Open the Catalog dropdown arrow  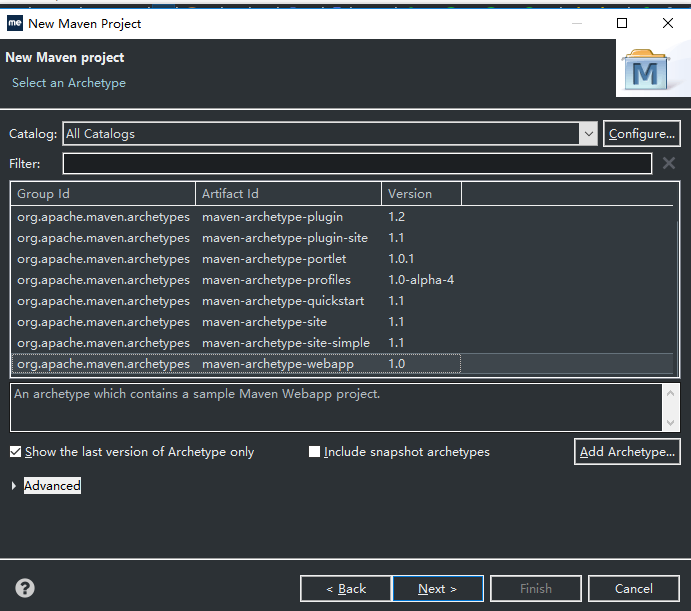point(588,134)
